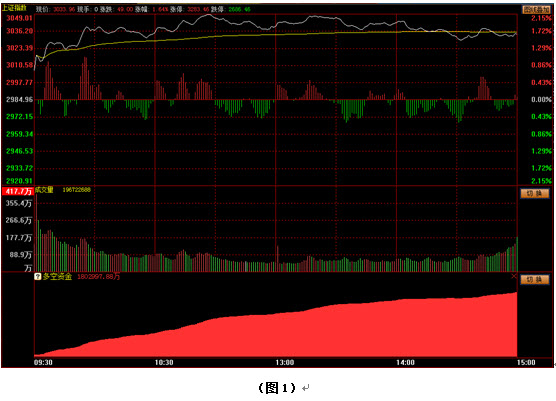
Task: Click the 0.00% percentage label on right axis
Action: pos(541,100)
